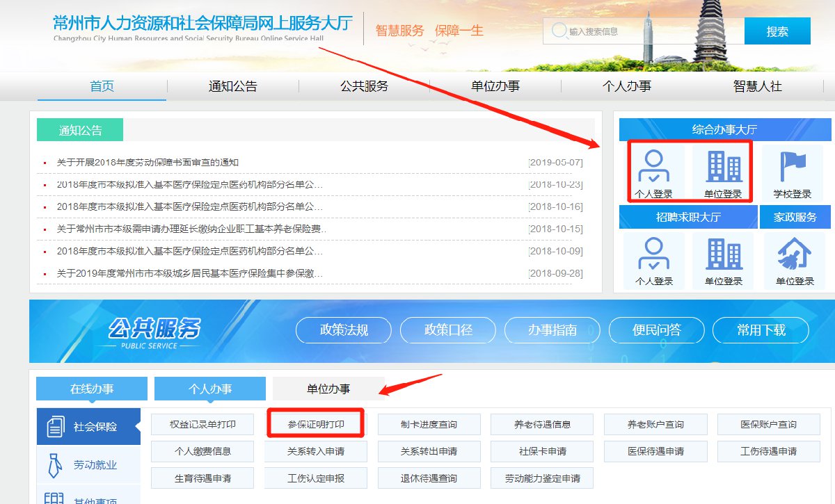Open 权益记录单打印 service
835x504 pixels.
[202, 424]
